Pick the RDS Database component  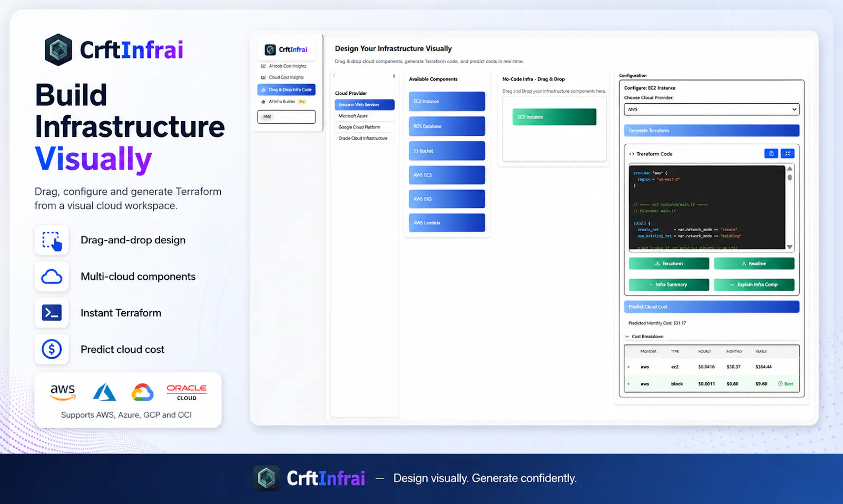coord(447,126)
